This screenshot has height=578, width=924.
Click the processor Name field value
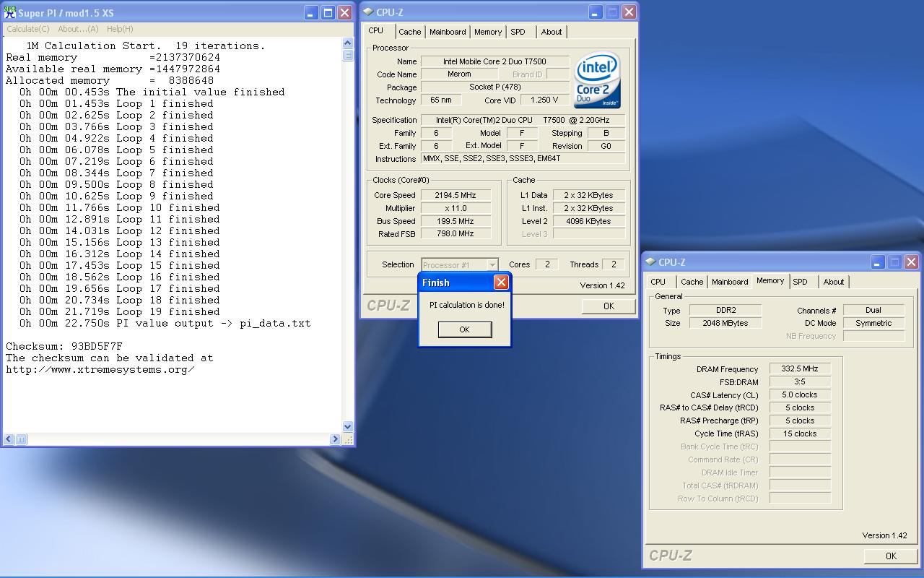point(495,61)
